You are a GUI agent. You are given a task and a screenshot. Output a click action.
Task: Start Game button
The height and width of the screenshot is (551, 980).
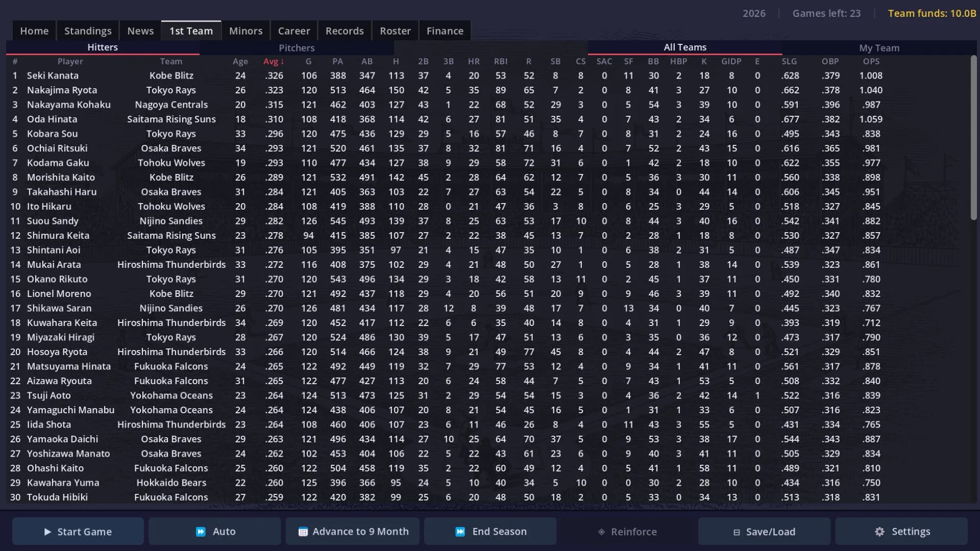[x=78, y=532]
